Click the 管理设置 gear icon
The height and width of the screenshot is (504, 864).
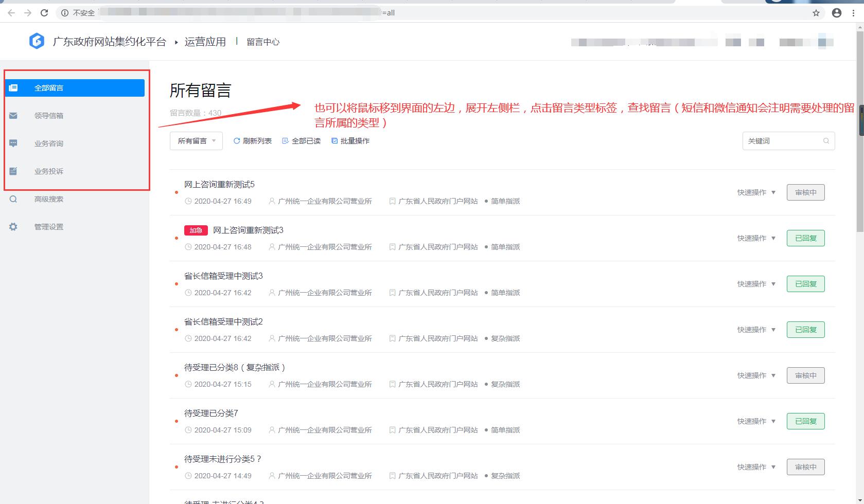tap(13, 227)
